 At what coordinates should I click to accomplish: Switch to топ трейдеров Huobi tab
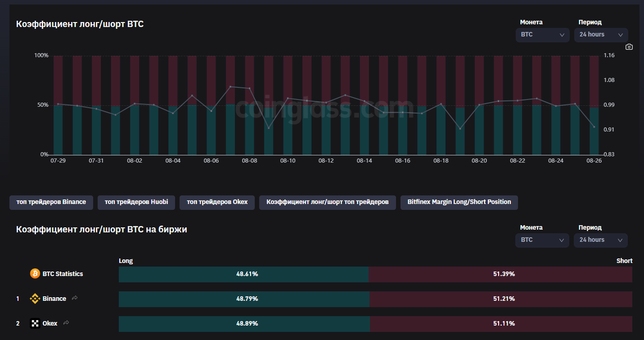tap(136, 202)
